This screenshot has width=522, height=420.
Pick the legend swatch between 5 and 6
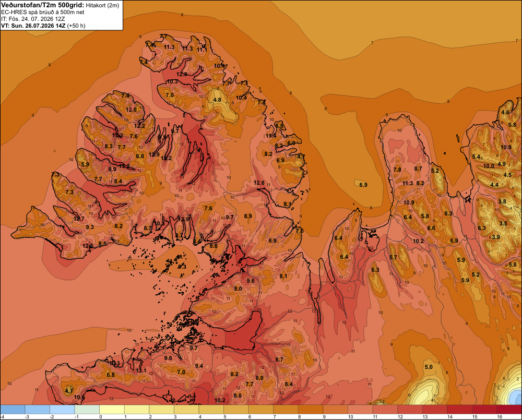(x=236, y=409)
